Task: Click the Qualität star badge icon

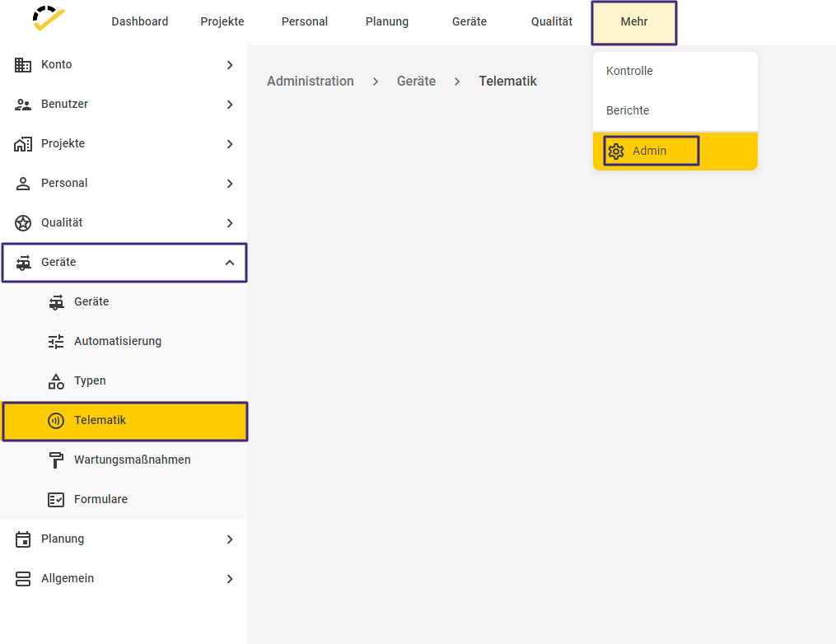Action: [x=23, y=223]
